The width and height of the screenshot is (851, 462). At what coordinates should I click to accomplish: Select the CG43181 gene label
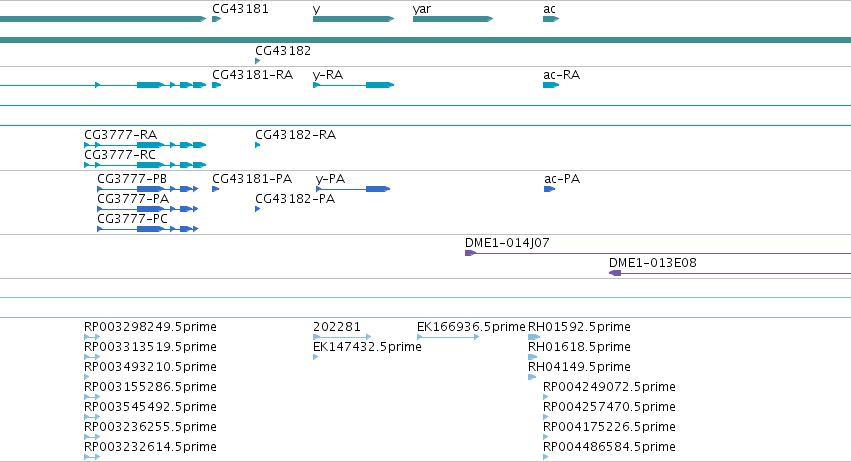point(240,9)
